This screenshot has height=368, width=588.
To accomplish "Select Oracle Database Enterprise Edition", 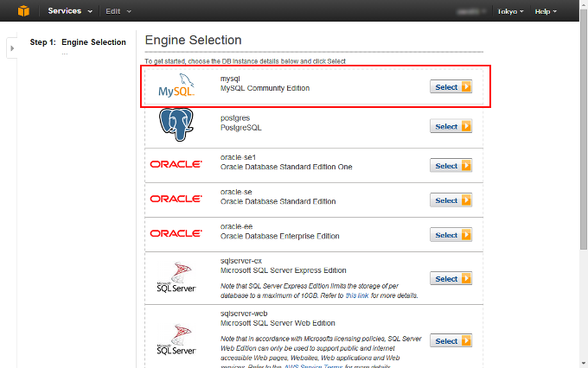I will pos(451,235).
